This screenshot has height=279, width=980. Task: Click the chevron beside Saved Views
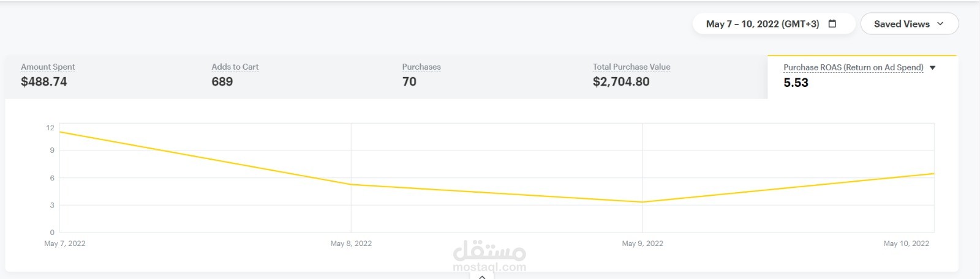click(940, 24)
